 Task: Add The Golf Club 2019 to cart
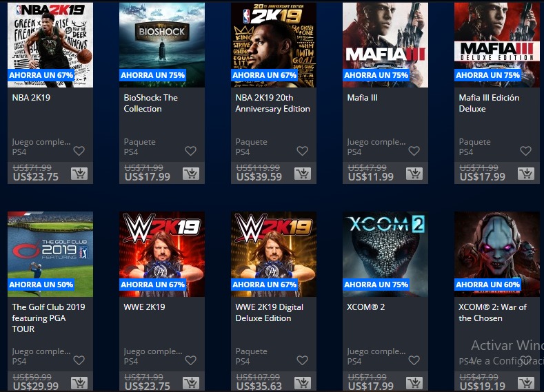point(79,382)
